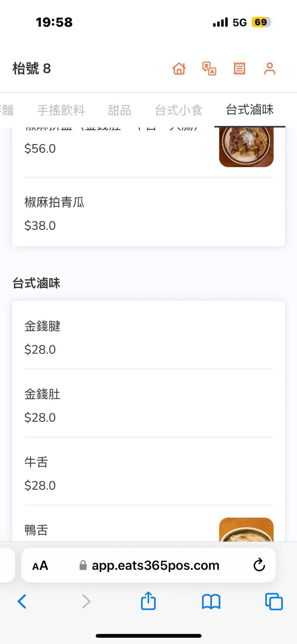Screen dimensions: 297x644
Task: Open the language translation icon
Action: [209, 69]
